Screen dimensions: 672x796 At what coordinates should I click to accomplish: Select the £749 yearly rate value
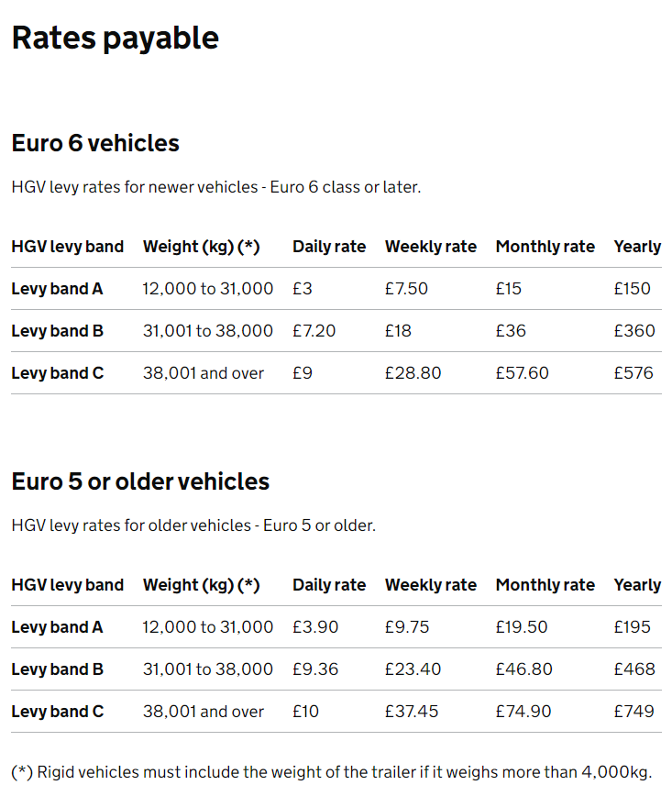click(633, 712)
